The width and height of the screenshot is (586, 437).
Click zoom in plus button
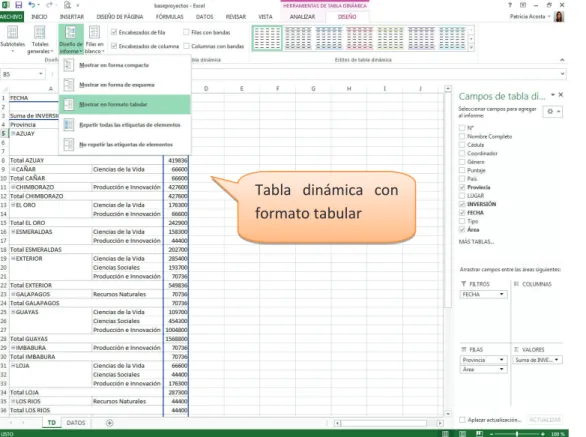pyautogui.click(x=543, y=434)
